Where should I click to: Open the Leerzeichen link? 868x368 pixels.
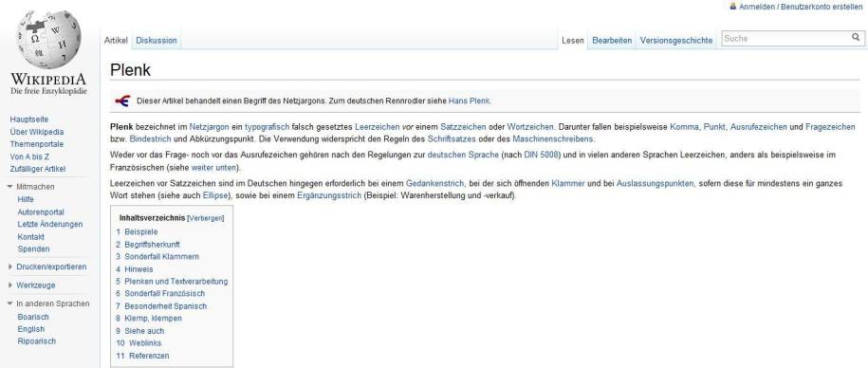[x=377, y=127]
